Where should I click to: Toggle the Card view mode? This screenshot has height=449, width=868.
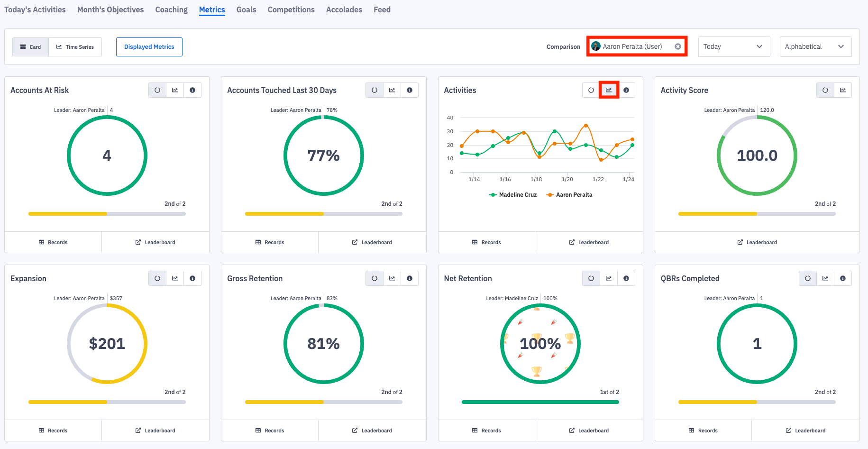pos(31,47)
